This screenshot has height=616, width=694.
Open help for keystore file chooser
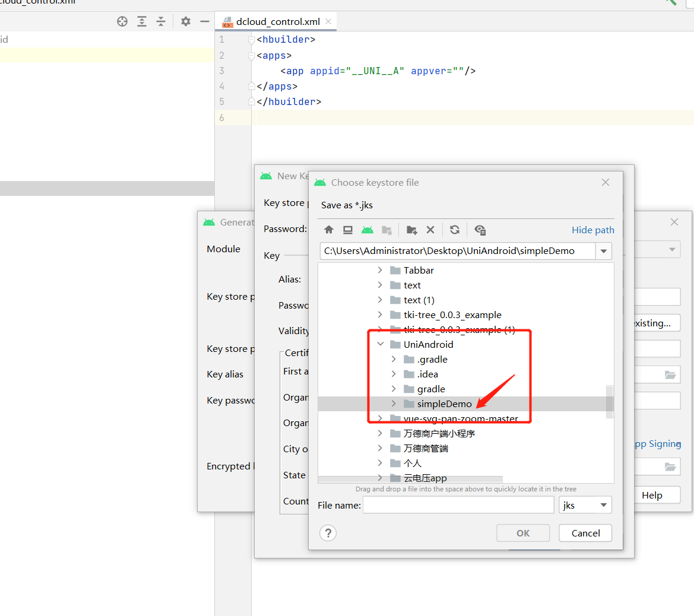(x=328, y=533)
